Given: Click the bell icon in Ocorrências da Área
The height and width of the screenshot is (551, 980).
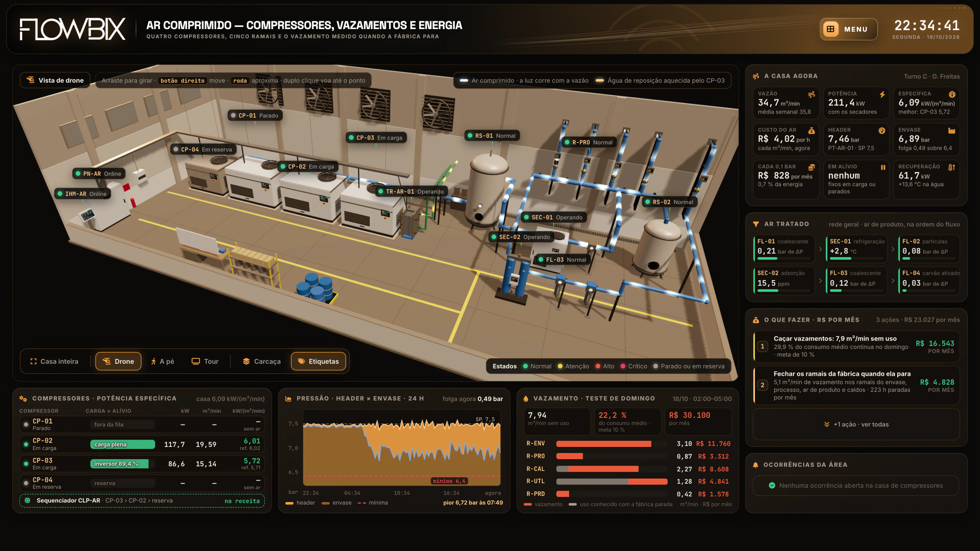Looking at the screenshot, I should (755, 465).
